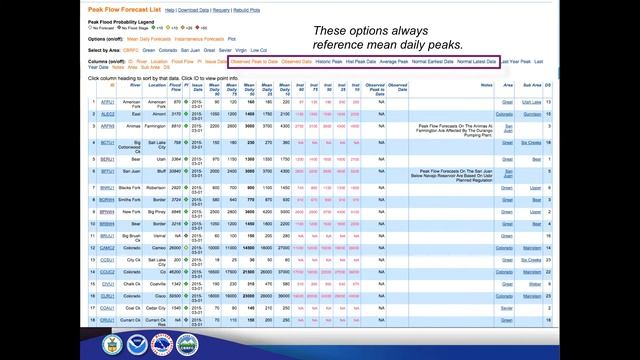Open the BFFU1 ID link

(x=107, y=171)
